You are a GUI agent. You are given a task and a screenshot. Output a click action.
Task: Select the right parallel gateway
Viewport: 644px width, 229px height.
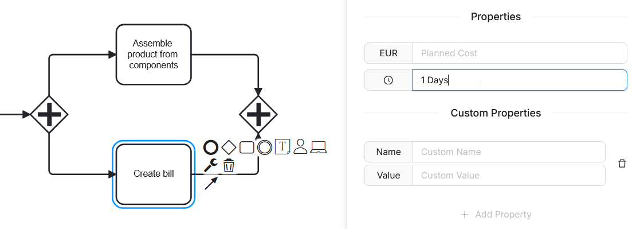coord(258,114)
